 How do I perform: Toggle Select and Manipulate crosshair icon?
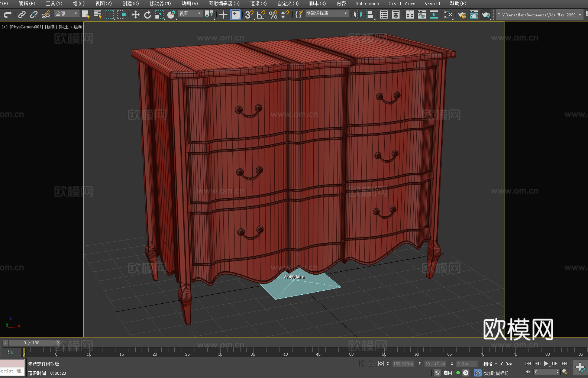[223, 14]
